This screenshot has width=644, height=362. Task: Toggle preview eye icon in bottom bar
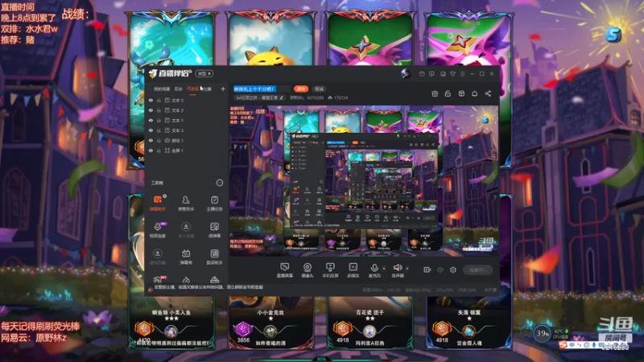[x=440, y=270]
